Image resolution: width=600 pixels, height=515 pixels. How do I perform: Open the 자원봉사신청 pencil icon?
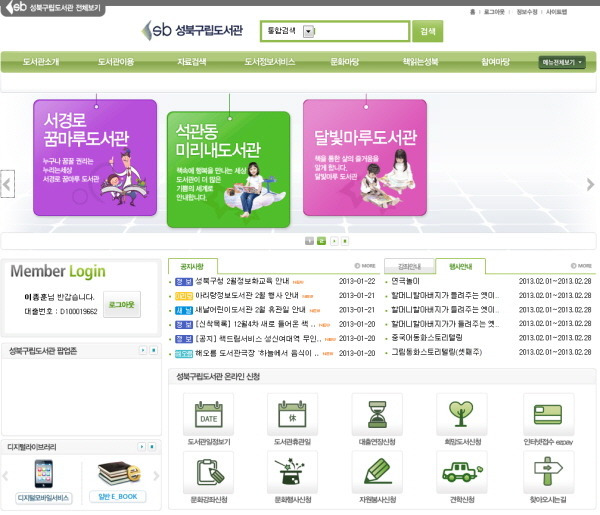tap(377, 473)
